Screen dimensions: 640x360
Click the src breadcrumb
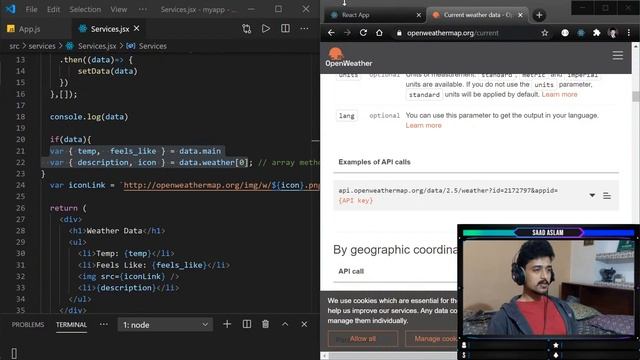coord(14,46)
